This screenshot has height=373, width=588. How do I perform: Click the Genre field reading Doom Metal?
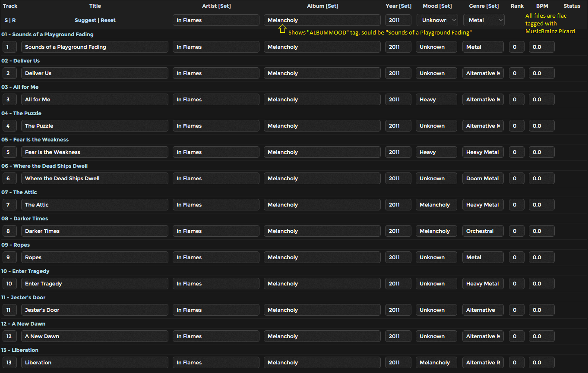[x=483, y=179]
